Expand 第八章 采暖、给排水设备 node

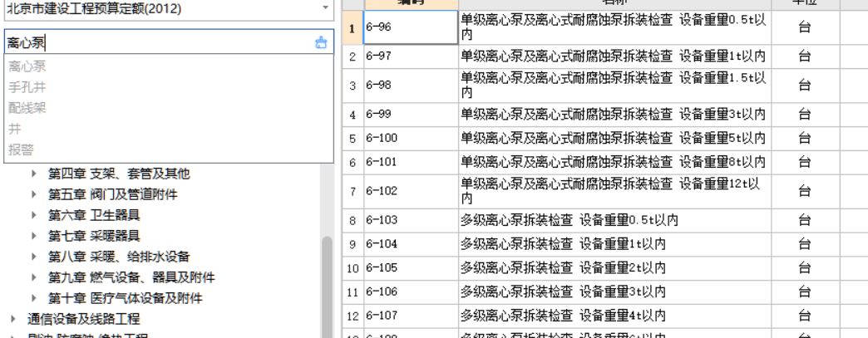[x=34, y=257]
